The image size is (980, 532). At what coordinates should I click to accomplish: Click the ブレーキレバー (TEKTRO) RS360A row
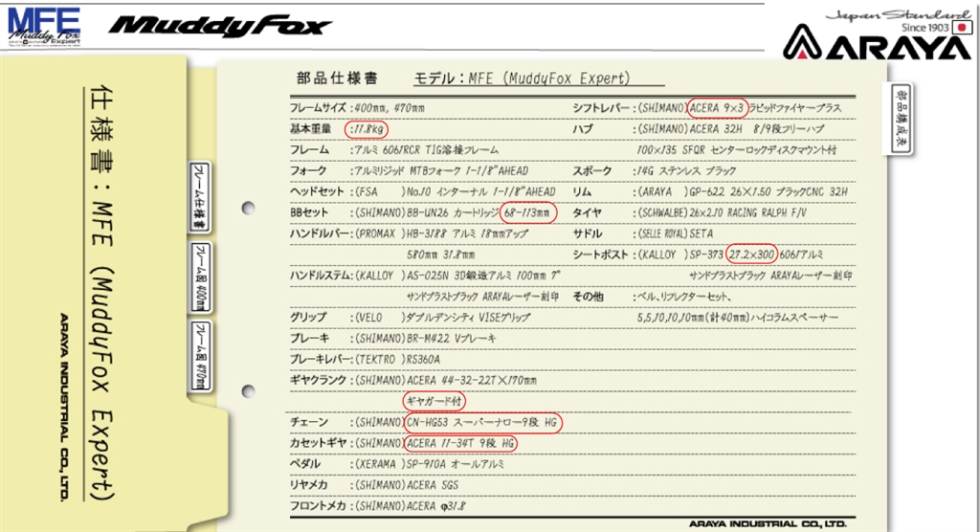(365, 360)
